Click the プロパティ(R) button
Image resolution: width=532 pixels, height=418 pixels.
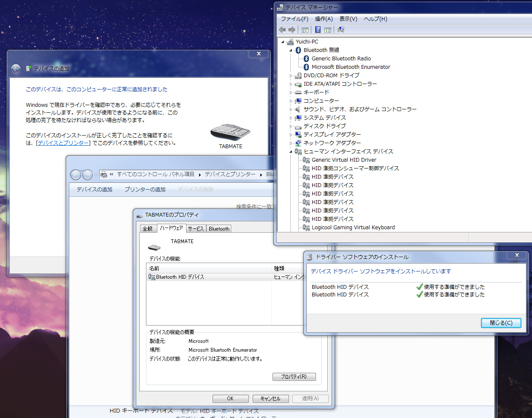(x=294, y=377)
